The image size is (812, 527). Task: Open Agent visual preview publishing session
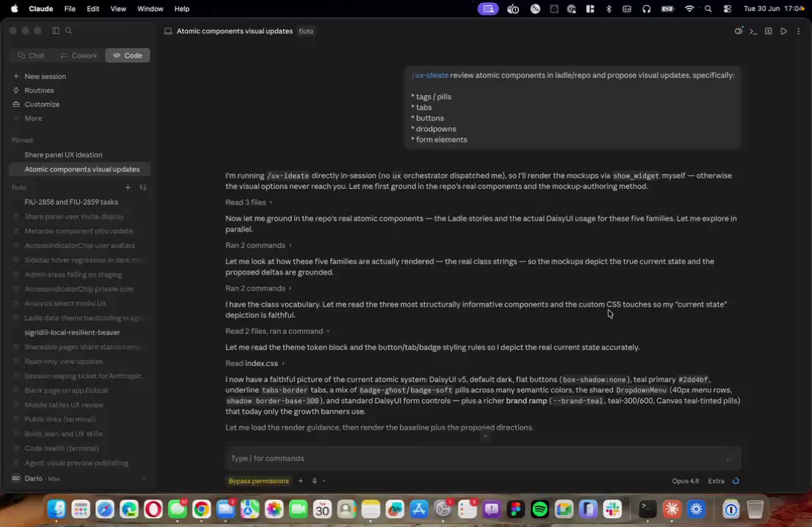pyautogui.click(x=77, y=463)
